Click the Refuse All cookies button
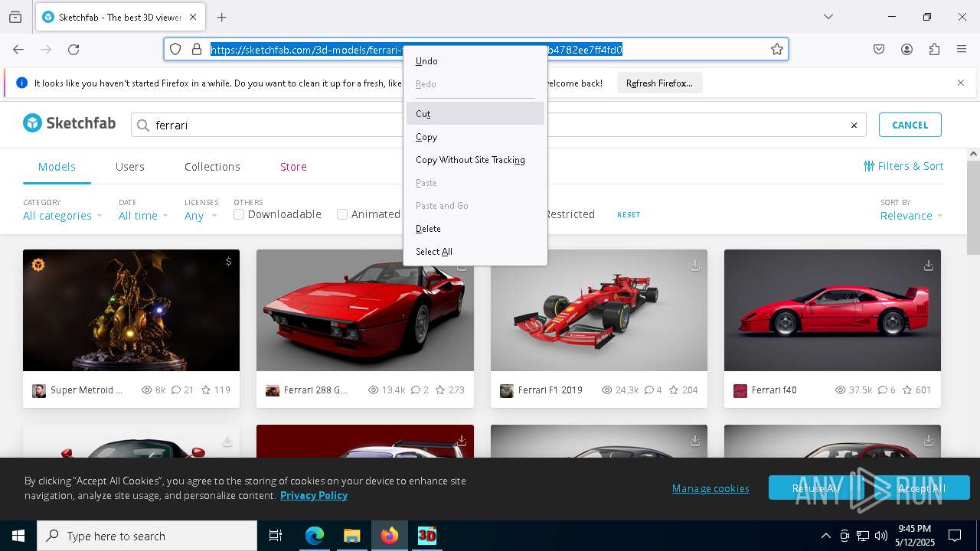The height and width of the screenshot is (551, 980). pyautogui.click(x=816, y=487)
